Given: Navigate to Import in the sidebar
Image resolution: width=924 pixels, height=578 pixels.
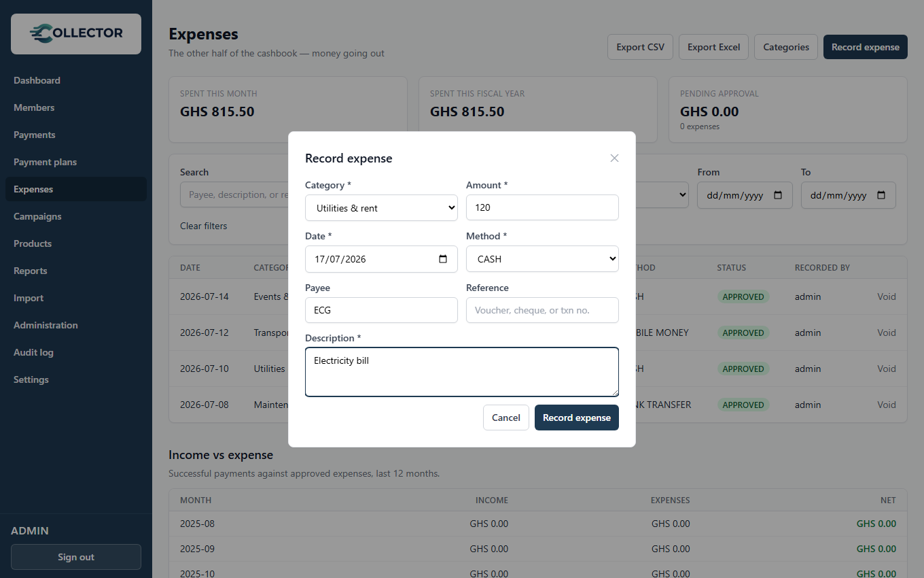Looking at the screenshot, I should pyautogui.click(x=76, y=298).
